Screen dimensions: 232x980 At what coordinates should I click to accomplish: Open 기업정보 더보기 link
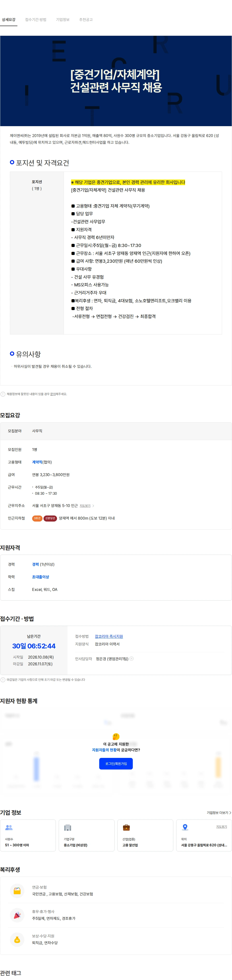click(219, 813)
